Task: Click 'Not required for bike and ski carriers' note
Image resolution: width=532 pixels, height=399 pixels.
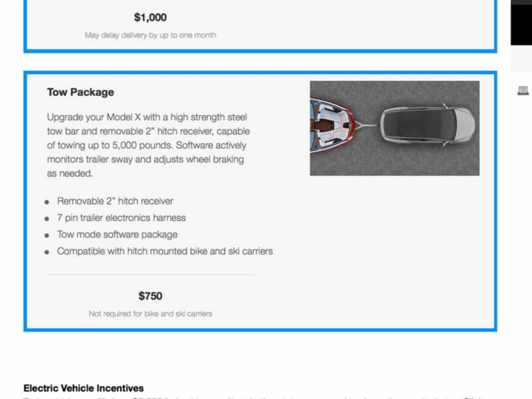Action: coord(150,314)
